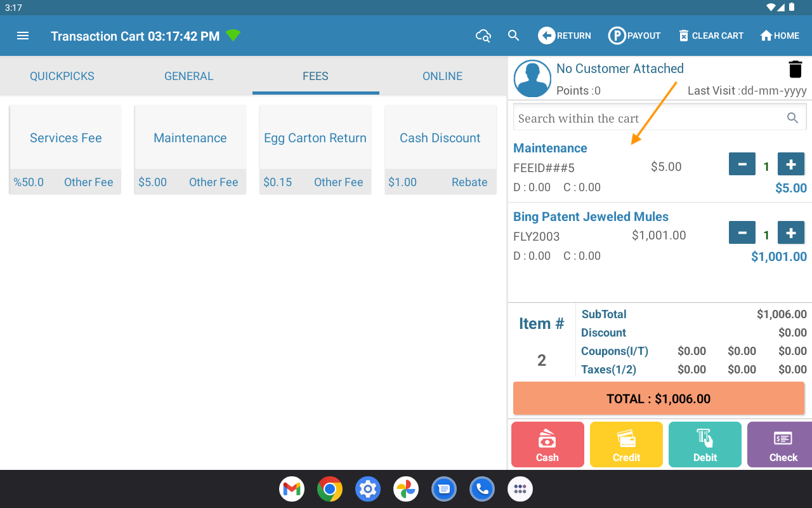Click the trash icon beside customer
812x508 pixels.
795,69
